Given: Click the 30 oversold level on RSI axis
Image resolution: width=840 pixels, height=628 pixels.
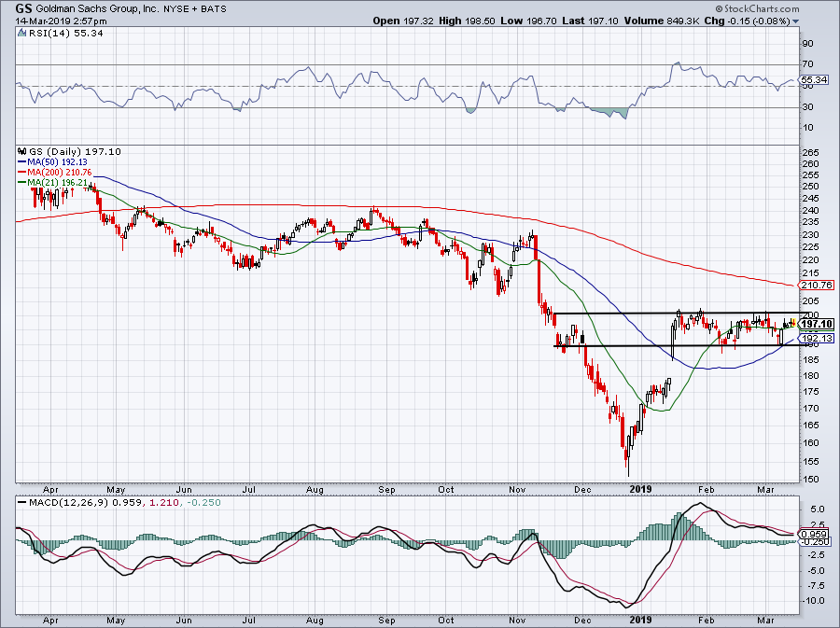Looking at the screenshot, I should coord(807,107).
